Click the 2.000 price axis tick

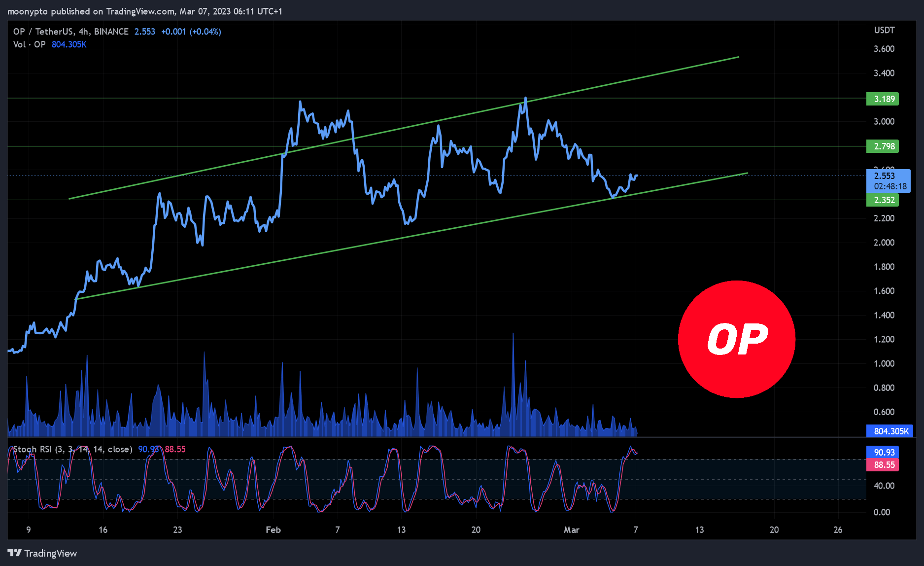tap(884, 243)
